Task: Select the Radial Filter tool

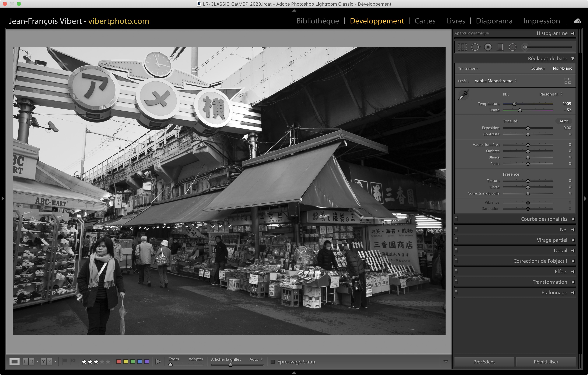Action: (x=512, y=47)
